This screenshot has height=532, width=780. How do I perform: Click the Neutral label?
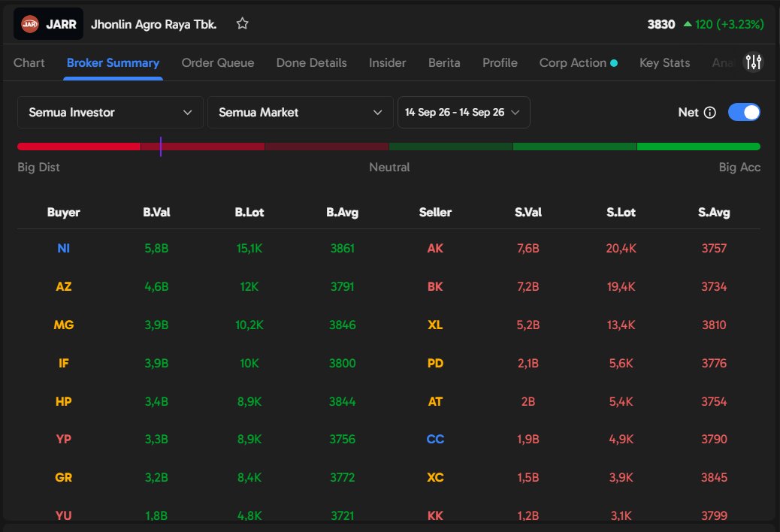click(x=389, y=167)
